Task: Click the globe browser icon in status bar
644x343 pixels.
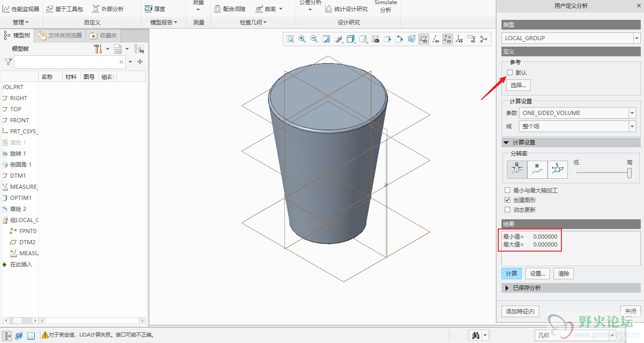Action: click(19, 336)
